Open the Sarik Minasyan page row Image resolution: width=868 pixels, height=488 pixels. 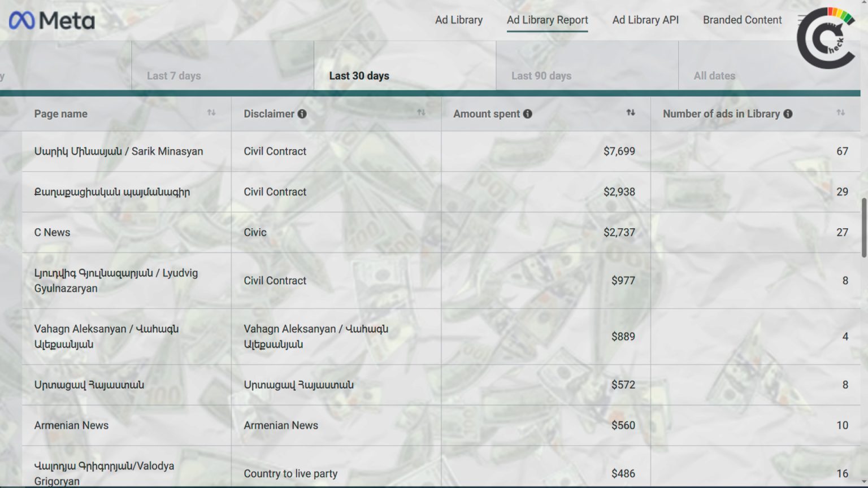point(118,151)
